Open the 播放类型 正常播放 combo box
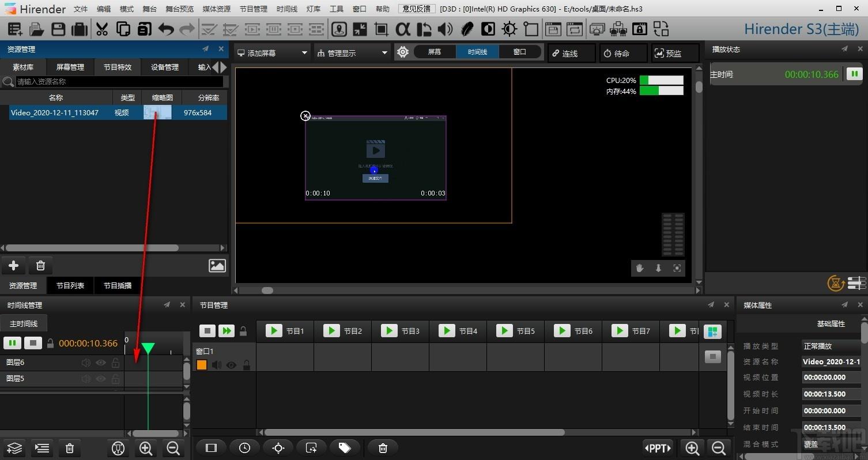Image resolution: width=868 pixels, height=460 pixels. 832,346
